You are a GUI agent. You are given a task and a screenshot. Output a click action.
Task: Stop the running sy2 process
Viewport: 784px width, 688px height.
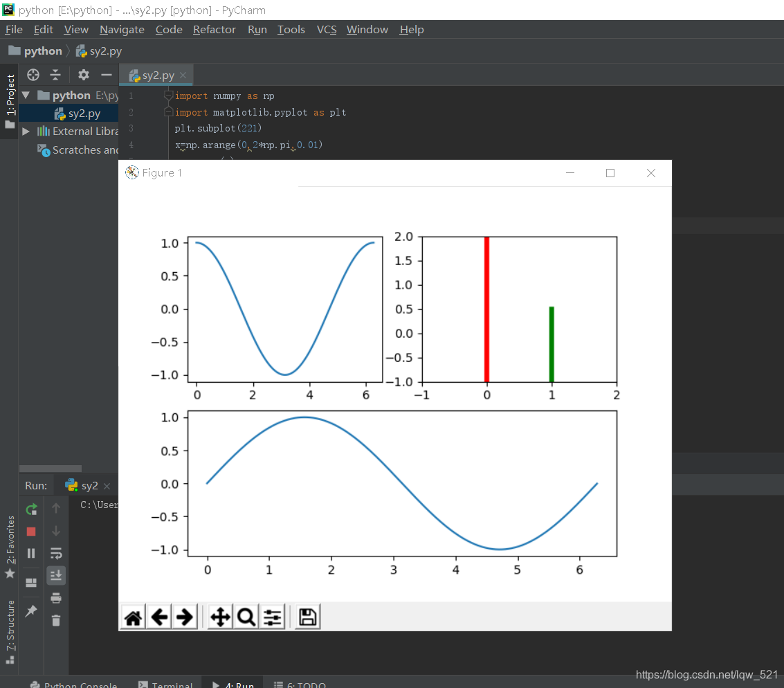click(x=31, y=532)
